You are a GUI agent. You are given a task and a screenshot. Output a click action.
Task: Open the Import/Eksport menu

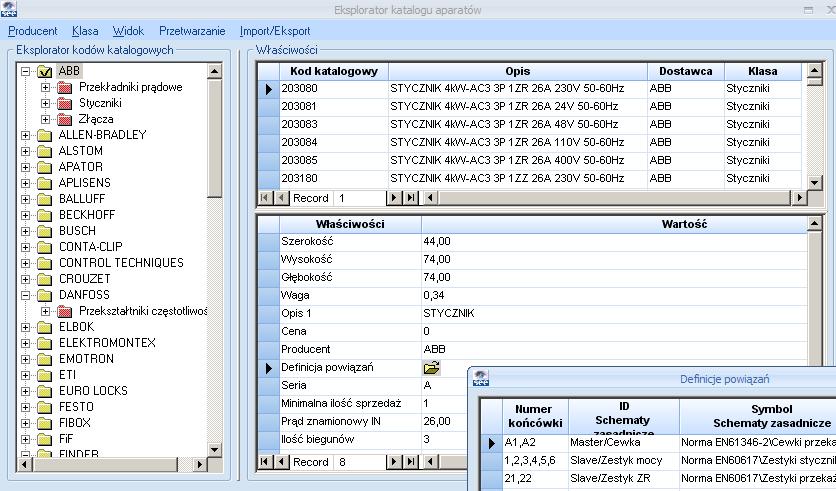pos(275,31)
